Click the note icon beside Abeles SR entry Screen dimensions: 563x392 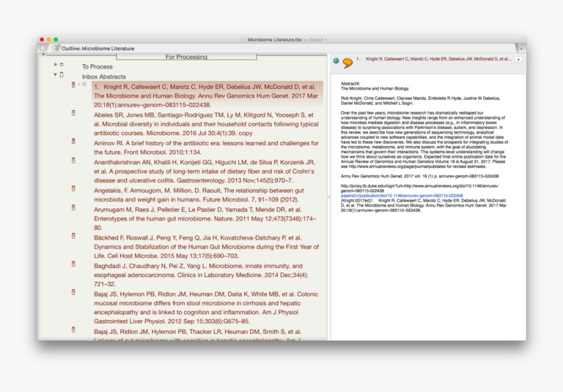[x=73, y=113]
